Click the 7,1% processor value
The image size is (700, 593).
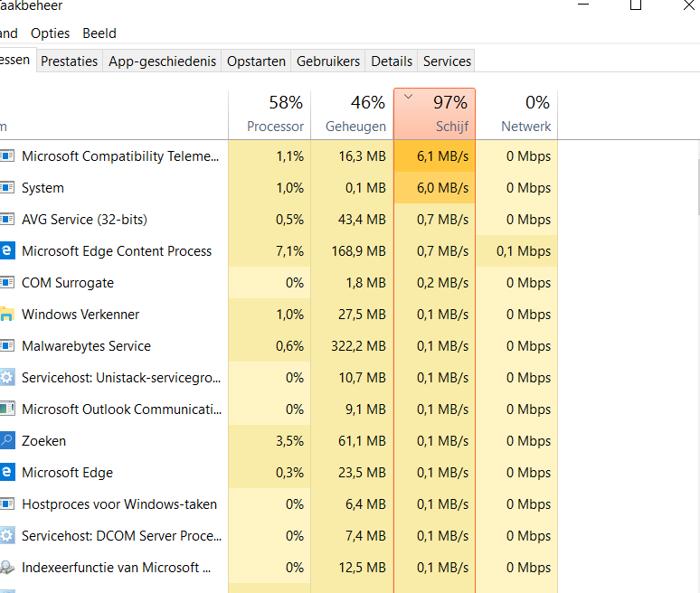click(289, 251)
